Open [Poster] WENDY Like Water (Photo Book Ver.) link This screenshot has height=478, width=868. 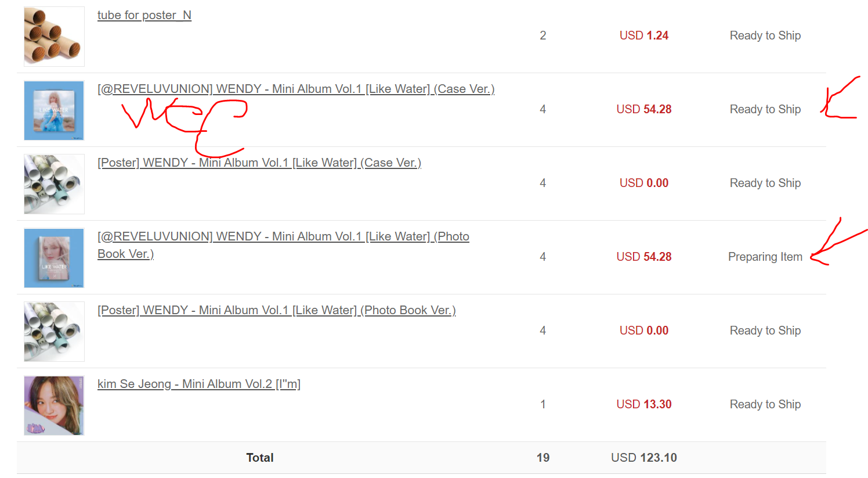point(277,310)
